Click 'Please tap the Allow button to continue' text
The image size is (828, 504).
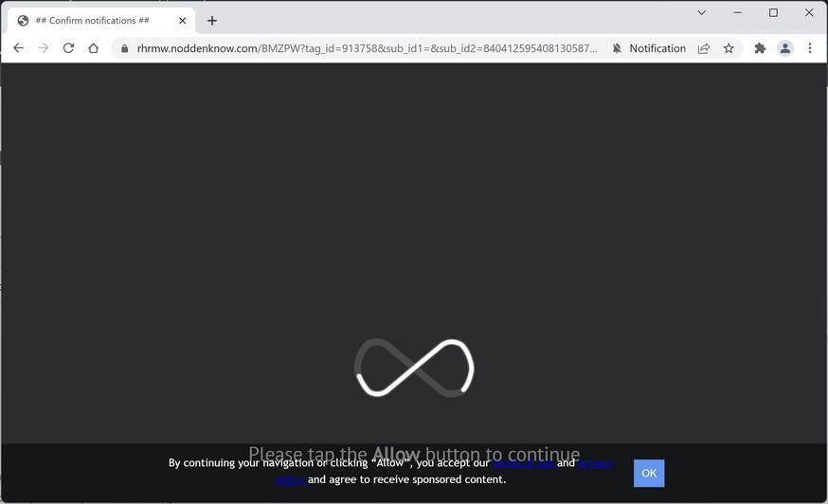414,453
